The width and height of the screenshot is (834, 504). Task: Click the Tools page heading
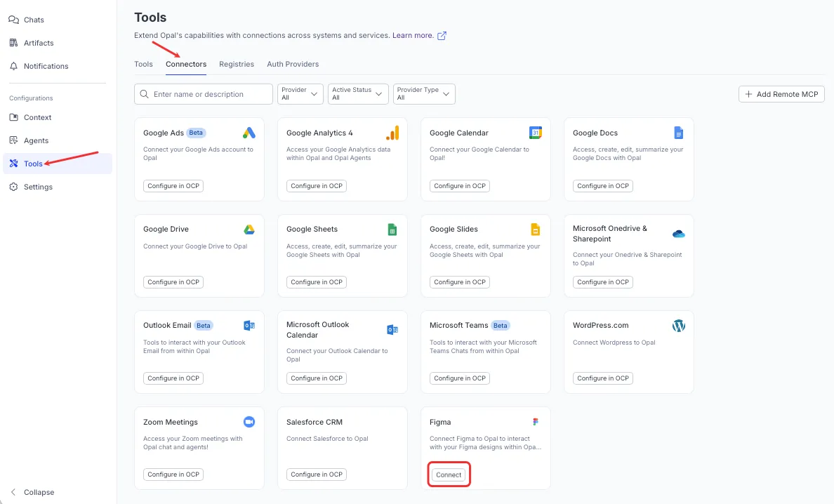click(x=150, y=18)
